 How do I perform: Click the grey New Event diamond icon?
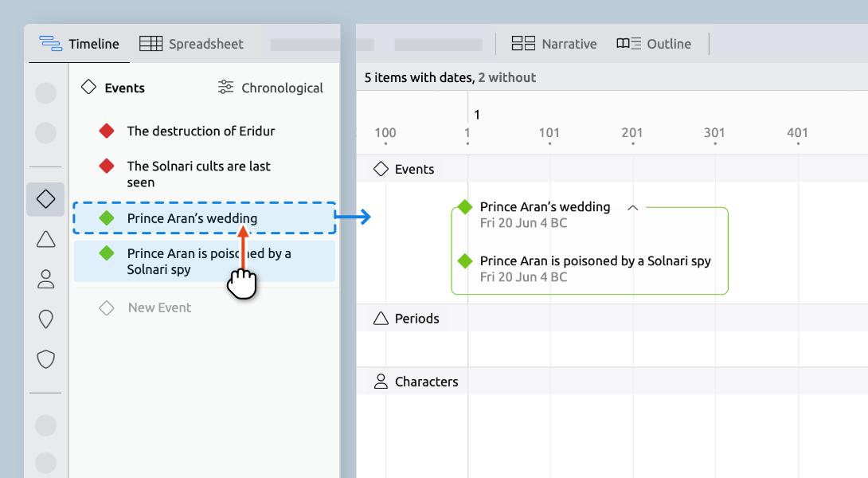106,308
